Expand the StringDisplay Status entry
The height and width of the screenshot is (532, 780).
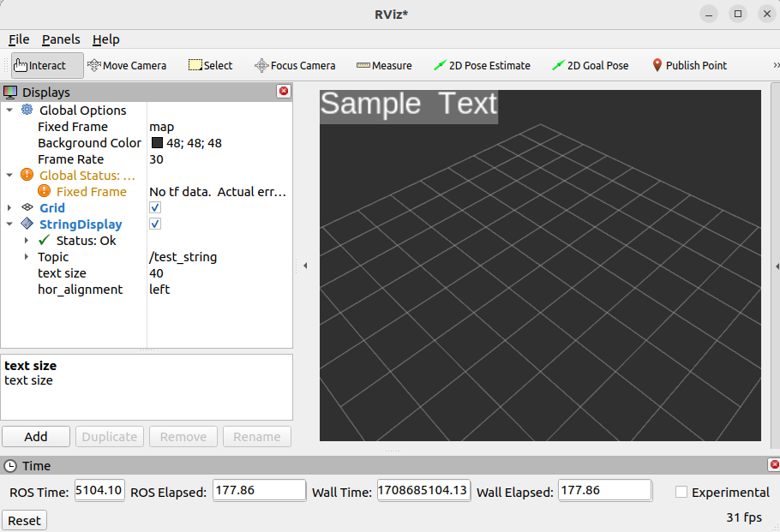point(25,240)
